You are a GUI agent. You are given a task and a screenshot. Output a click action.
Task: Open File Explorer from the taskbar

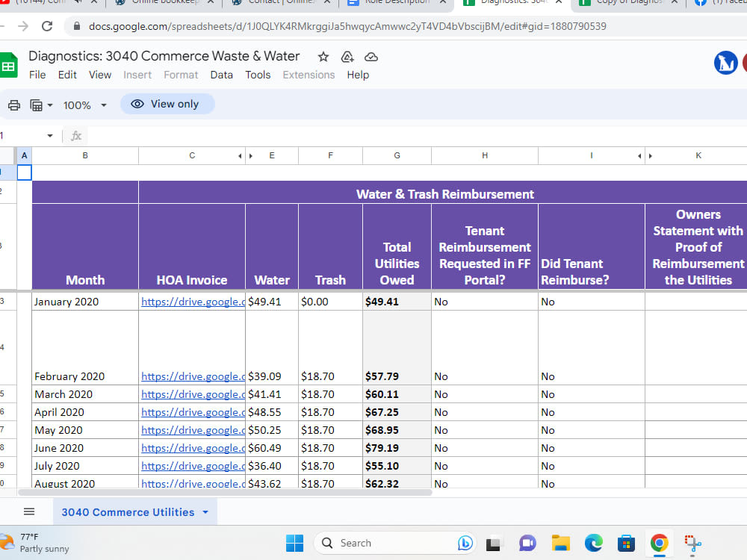click(x=561, y=543)
